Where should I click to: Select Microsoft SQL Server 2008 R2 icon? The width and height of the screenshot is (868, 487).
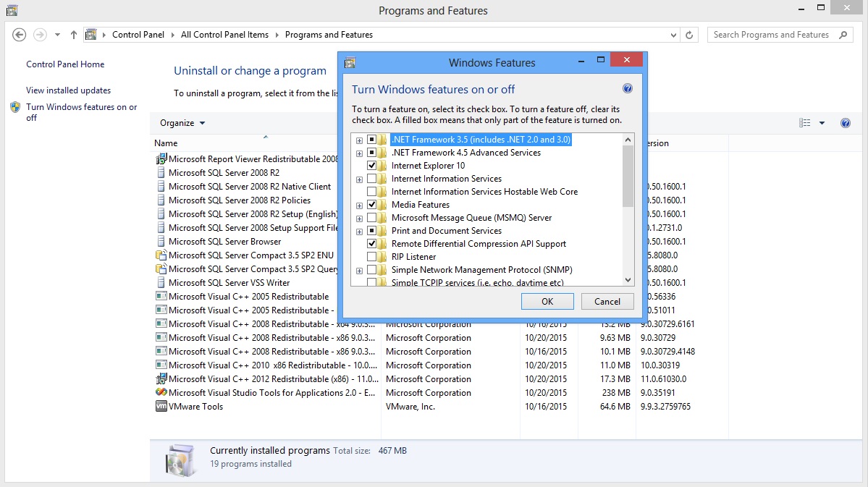[x=161, y=173]
